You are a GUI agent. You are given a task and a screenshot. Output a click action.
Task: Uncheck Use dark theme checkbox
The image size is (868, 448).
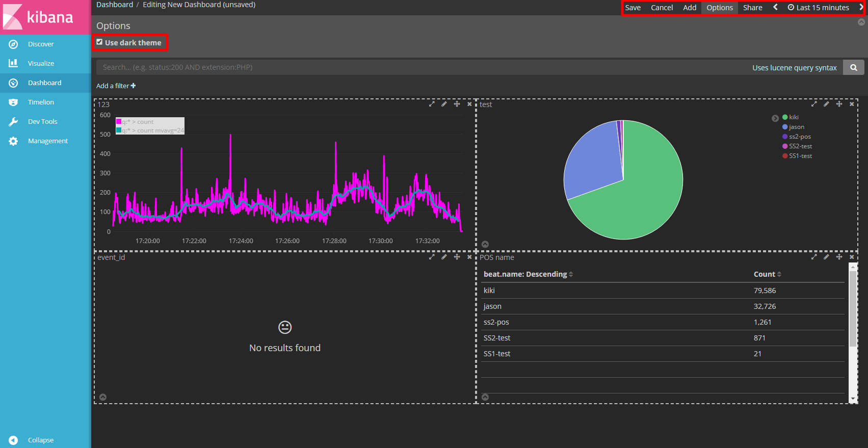click(99, 42)
